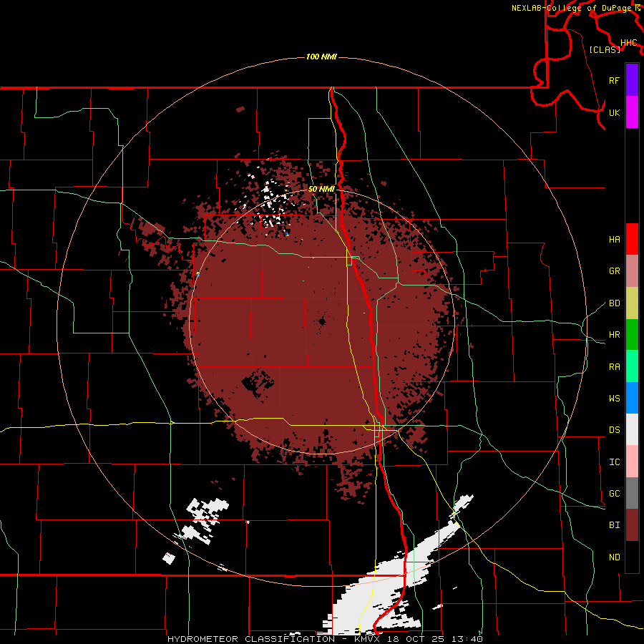Image resolution: width=644 pixels, height=644 pixels.
Task: Select the GR graupel legend color
Action: [632, 271]
